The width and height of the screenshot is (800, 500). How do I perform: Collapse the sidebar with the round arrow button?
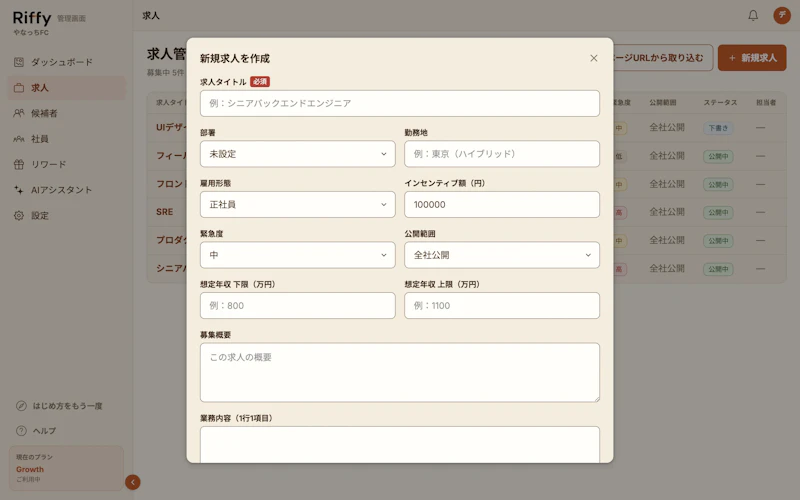[133, 482]
